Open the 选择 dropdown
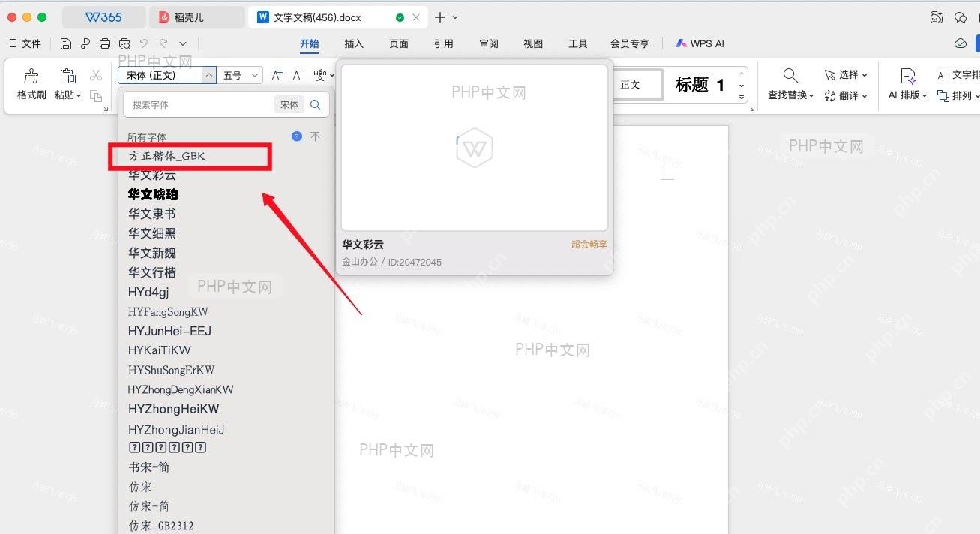980x534 pixels. (865, 75)
